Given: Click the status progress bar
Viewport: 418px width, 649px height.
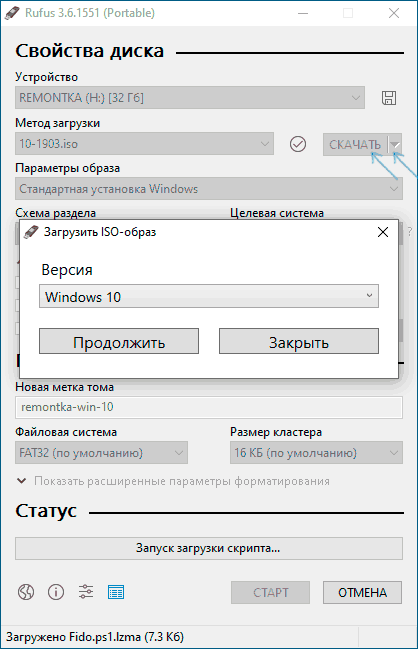Looking at the screenshot, I should click(x=209, y=548).
